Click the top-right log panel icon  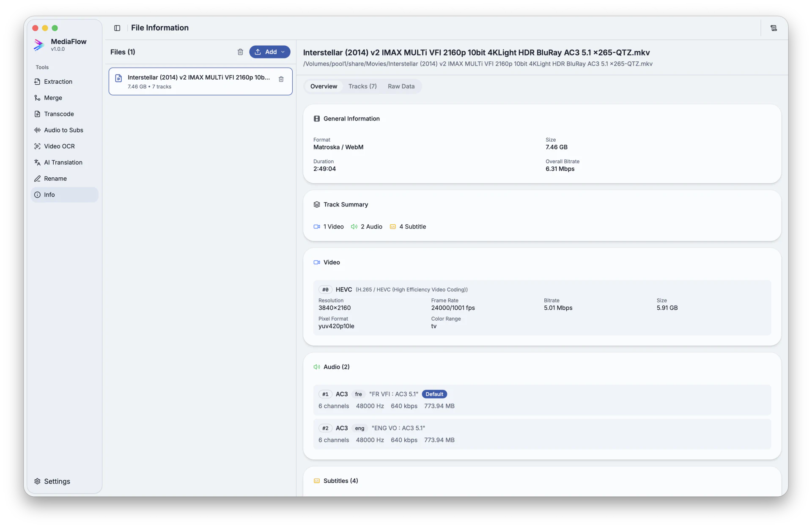coord(774,28)
